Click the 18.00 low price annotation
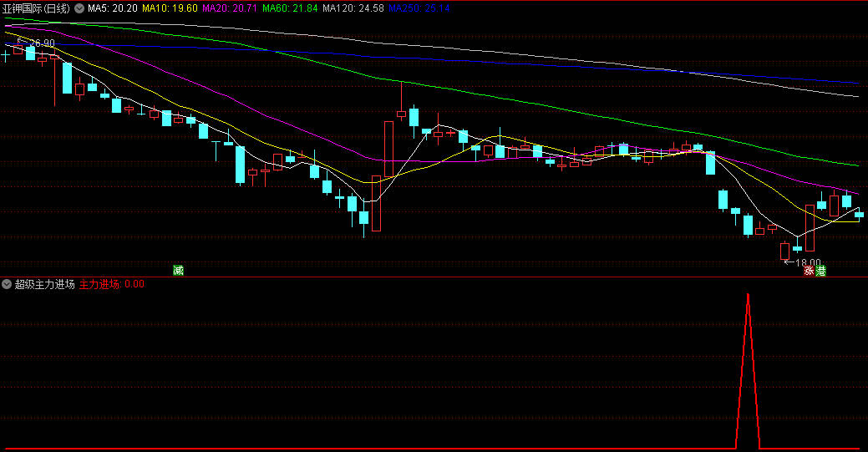This screenshot has width=868, height=452. [x=808, y=262]
